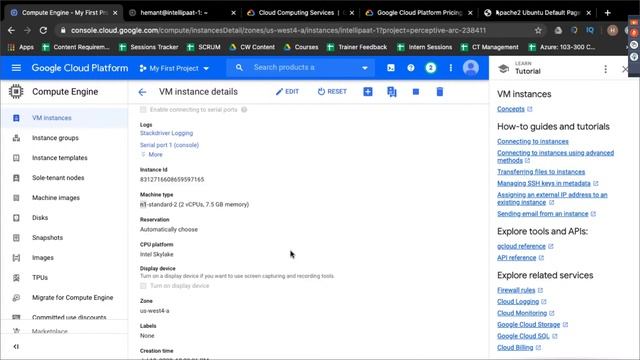
Task: Open Managing SSH keys in metadata link
Action: [544, 183]
